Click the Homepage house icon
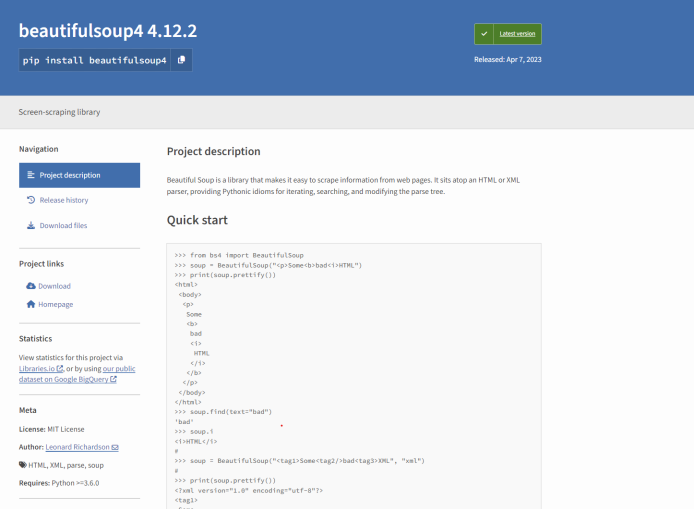 [31, 304]
